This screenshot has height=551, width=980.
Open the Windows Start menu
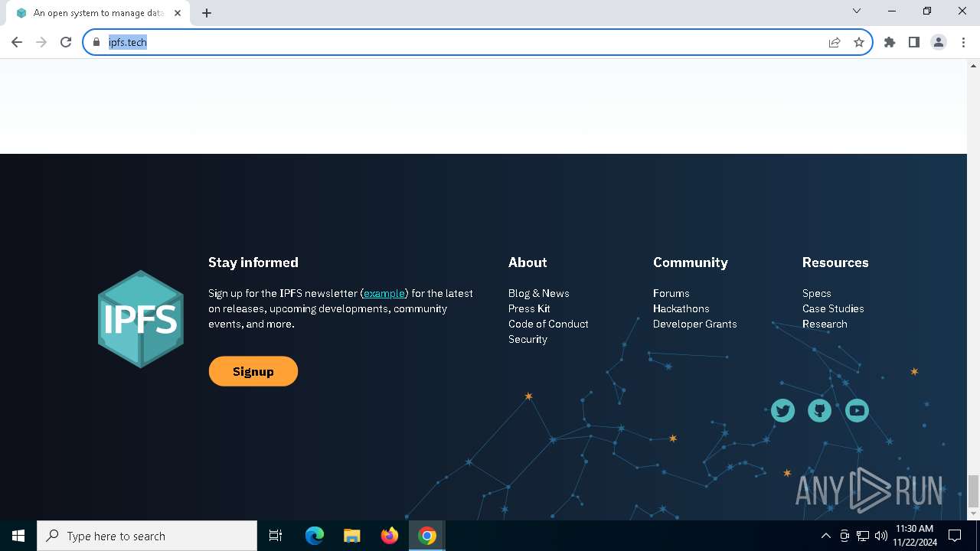tap(18, 536)
